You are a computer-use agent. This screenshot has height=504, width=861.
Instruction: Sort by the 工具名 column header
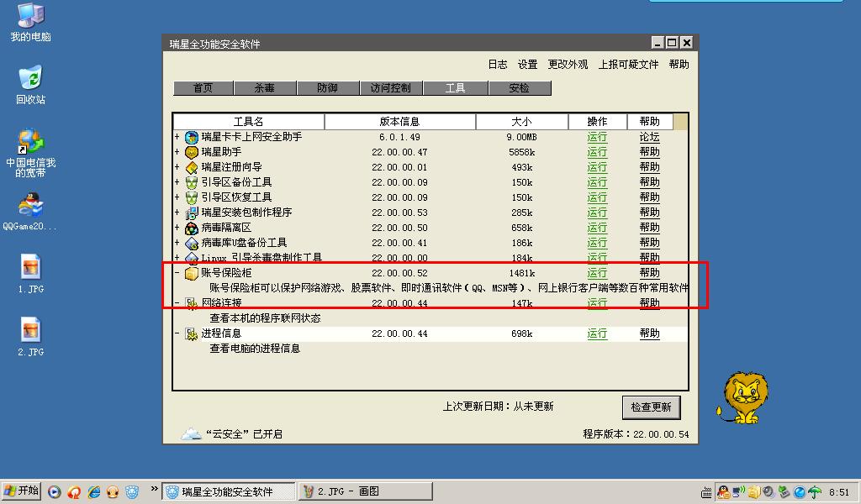tap(249, 121)
